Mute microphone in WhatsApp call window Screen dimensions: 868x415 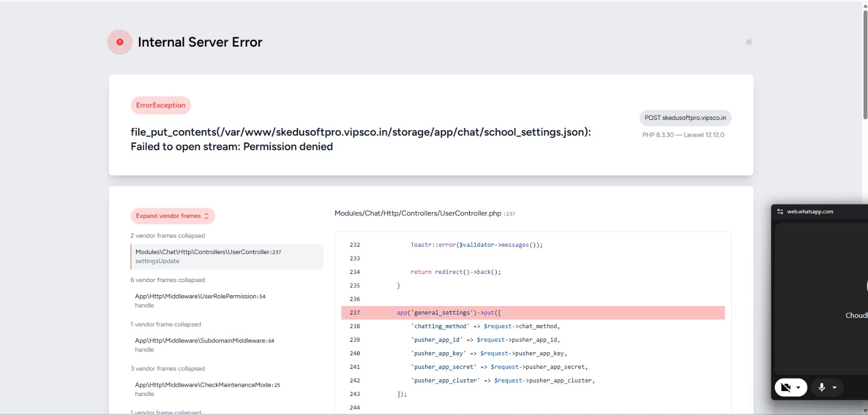click(x=821, y=387)
